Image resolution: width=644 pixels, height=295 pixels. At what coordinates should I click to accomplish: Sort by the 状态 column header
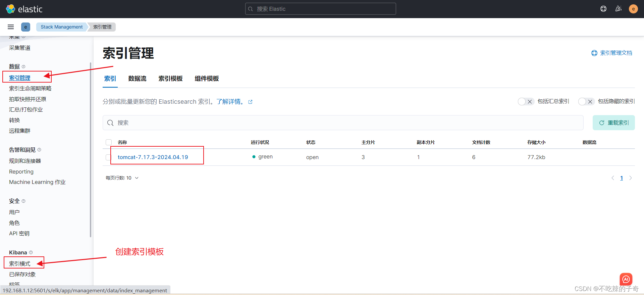(x=311, y=142)
